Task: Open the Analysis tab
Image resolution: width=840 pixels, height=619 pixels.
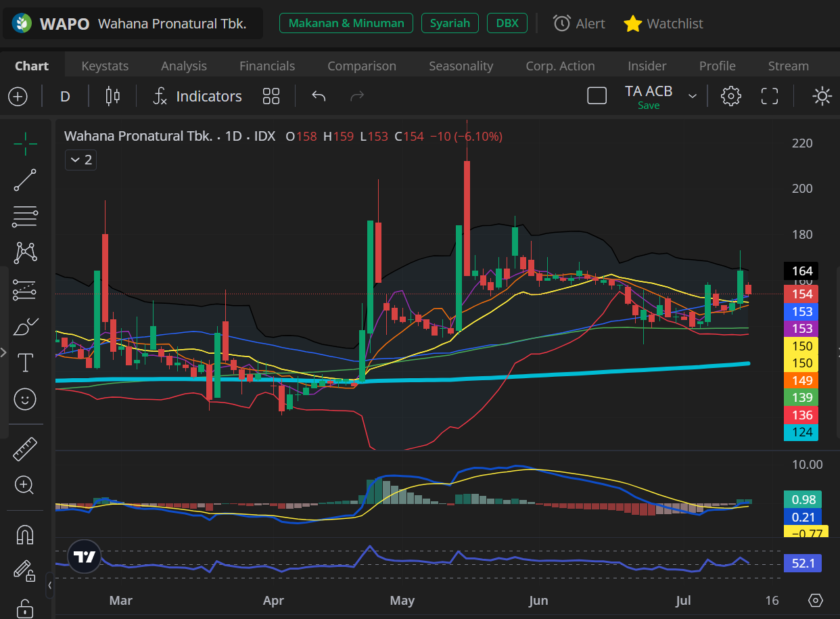Action: pos(184,66)
